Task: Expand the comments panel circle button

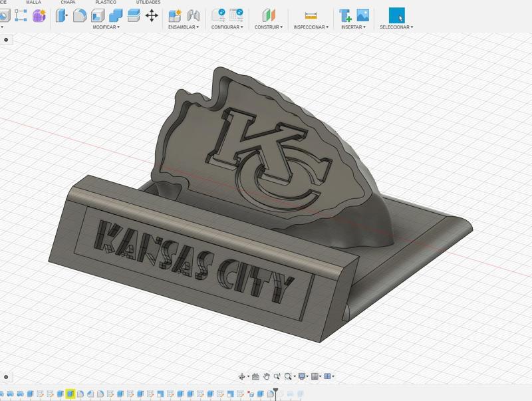Action: tap(6, 376)
